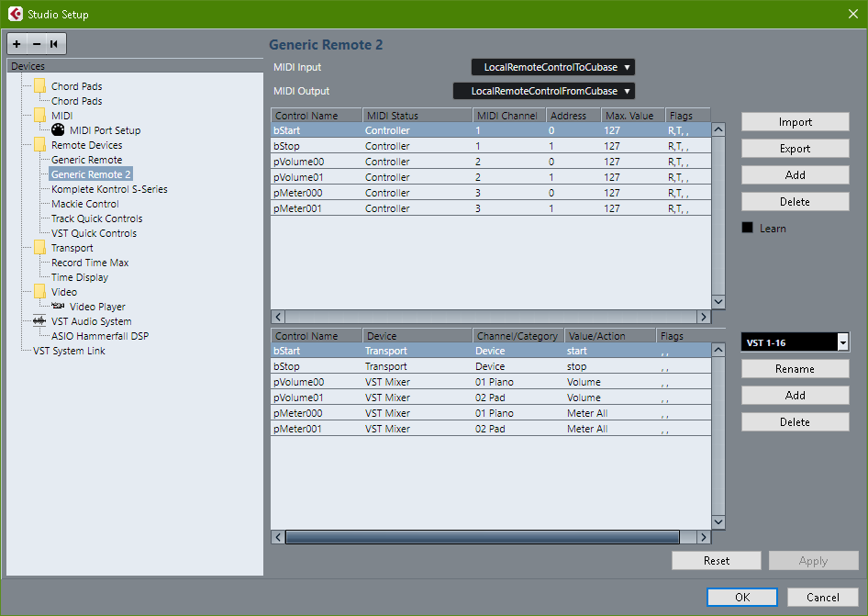Viewport: 868px width, 616px height.
Task: Click scroll up arrow of upper table
Action: pyautogui.click(x=718, y=129)
